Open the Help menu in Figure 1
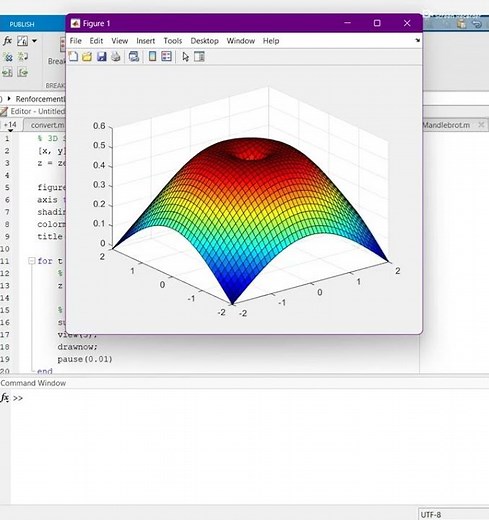Screen dimensions: 489x520 [x=271, y=41]
